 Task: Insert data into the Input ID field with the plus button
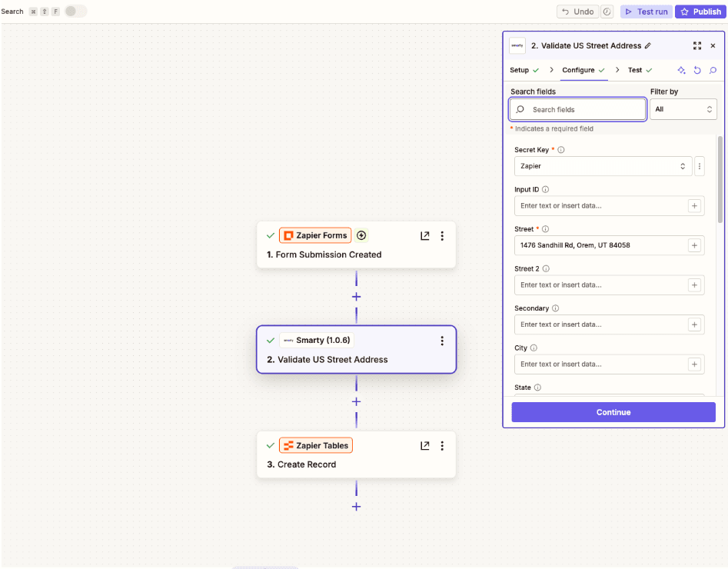click(694, 206)
